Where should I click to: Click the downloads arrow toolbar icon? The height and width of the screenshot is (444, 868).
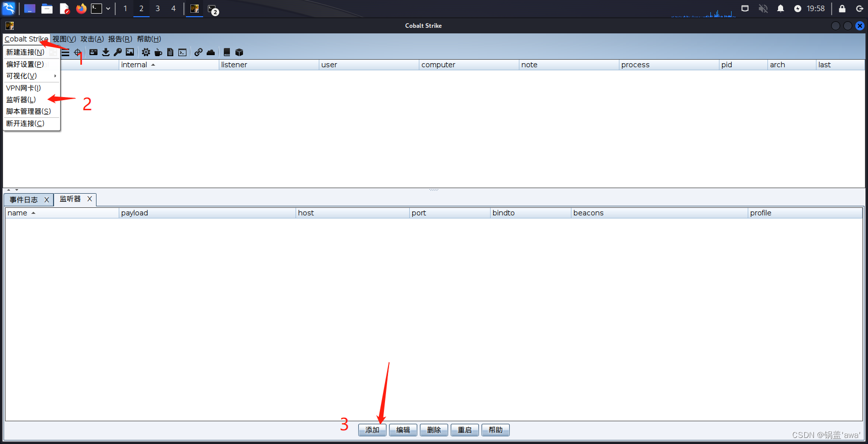[x=106, y=52]
